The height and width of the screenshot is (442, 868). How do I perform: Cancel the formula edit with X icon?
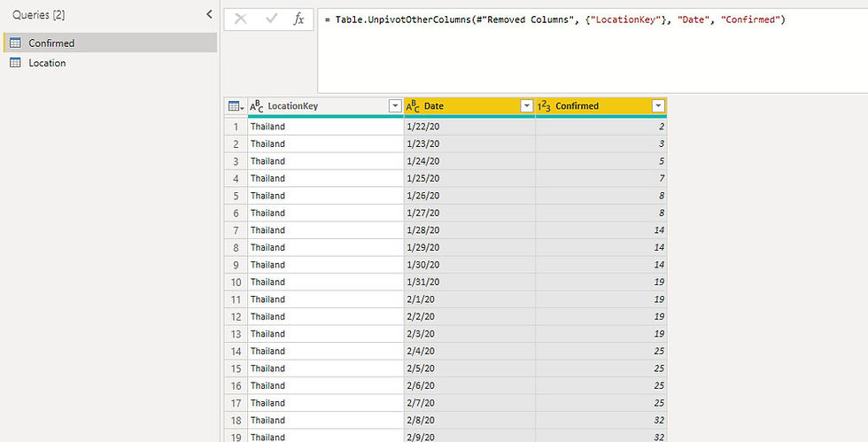[x=240, y=19]
